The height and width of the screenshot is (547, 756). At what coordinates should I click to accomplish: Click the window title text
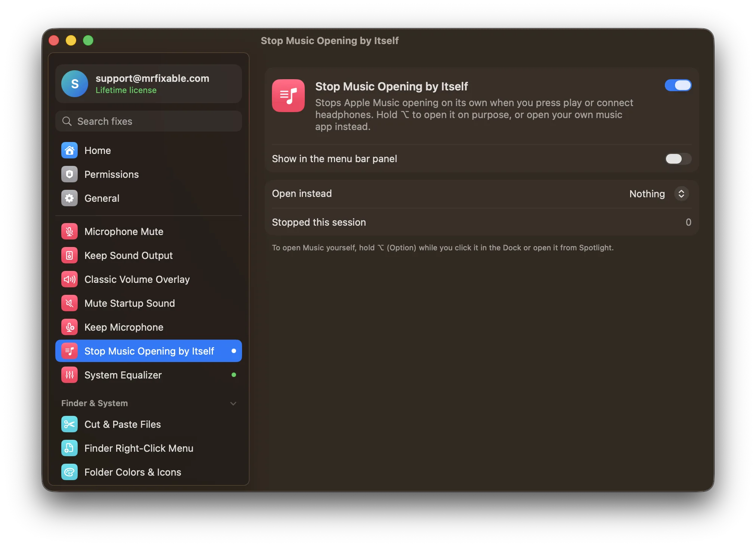tap(329, 40)
